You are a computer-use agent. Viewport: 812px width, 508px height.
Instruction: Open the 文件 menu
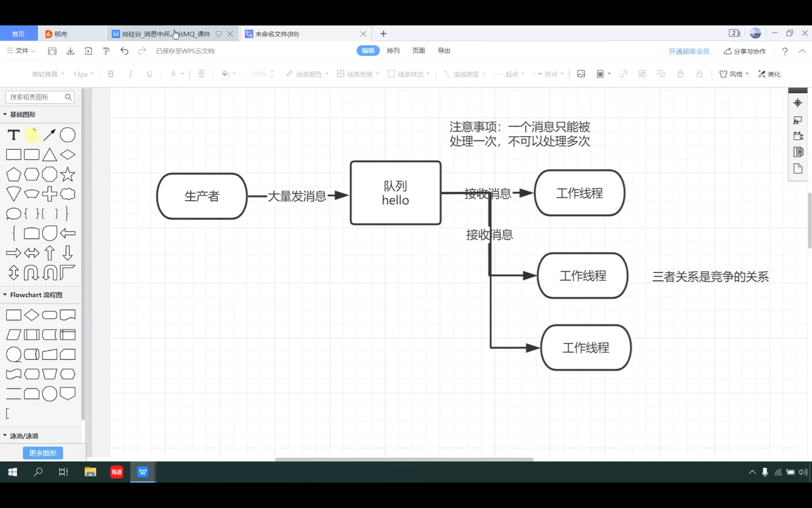[21, 51]
